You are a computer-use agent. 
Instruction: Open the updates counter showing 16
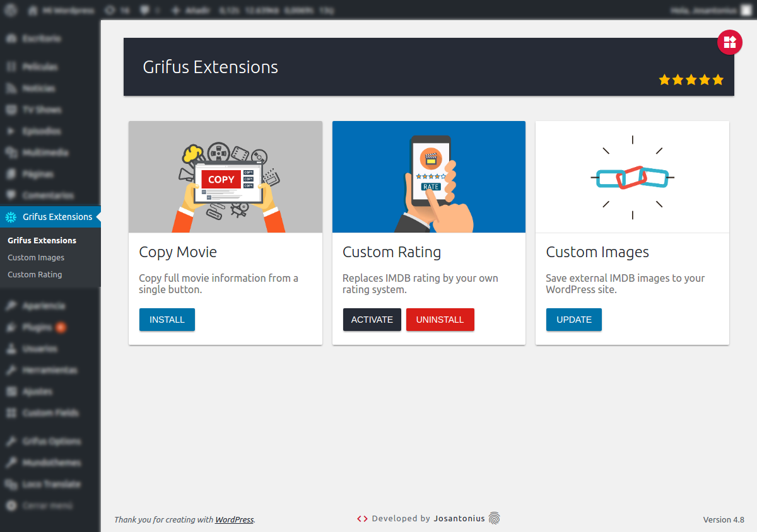[x=119, y=11]
